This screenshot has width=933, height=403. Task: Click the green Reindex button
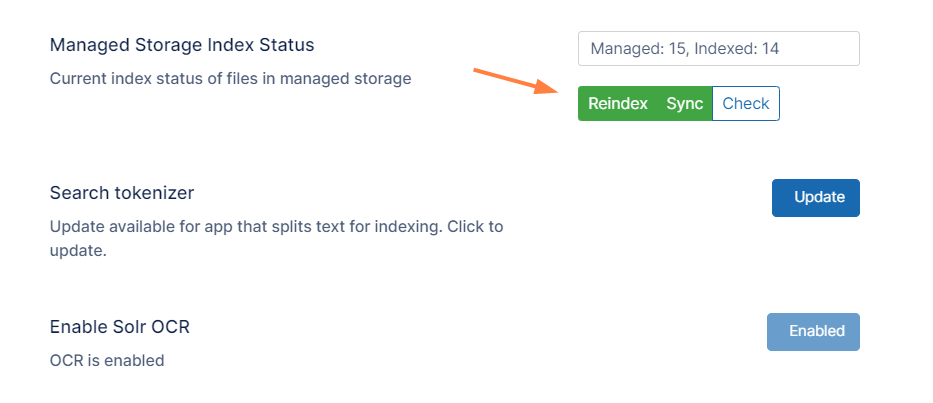[x=617, y=104]
